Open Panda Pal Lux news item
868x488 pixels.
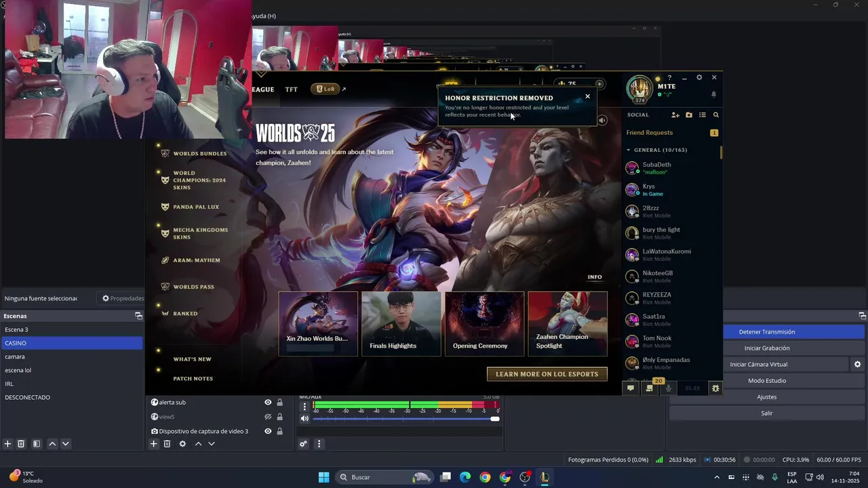click(195, 207)
